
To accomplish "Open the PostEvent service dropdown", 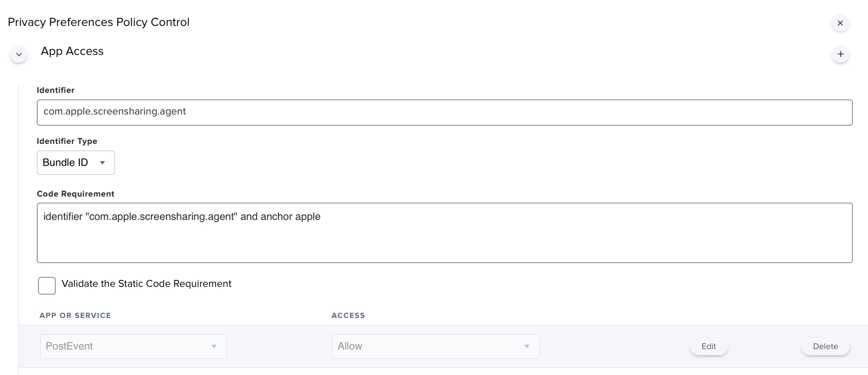I will pyautogui.click(x=133, y=346).
